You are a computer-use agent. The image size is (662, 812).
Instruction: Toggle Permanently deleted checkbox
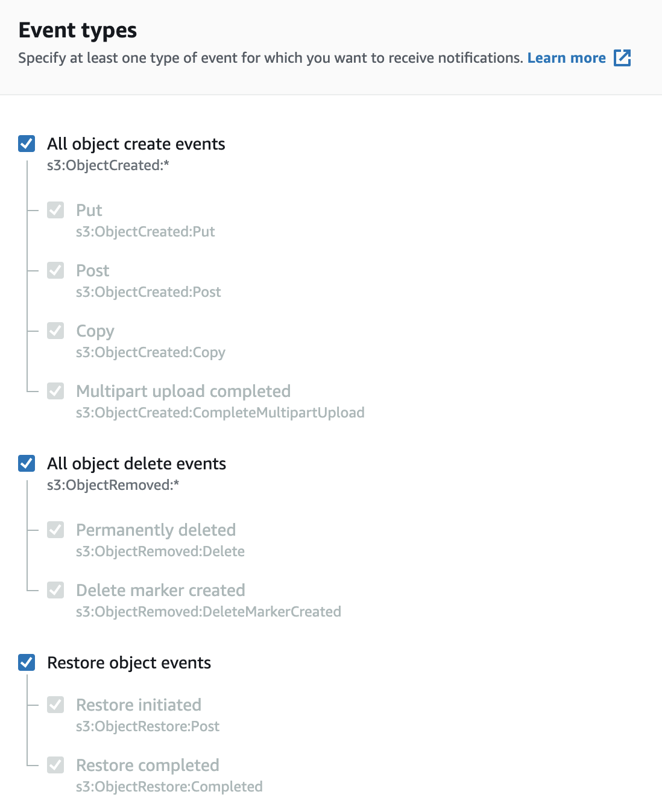[x=55, y=530]
